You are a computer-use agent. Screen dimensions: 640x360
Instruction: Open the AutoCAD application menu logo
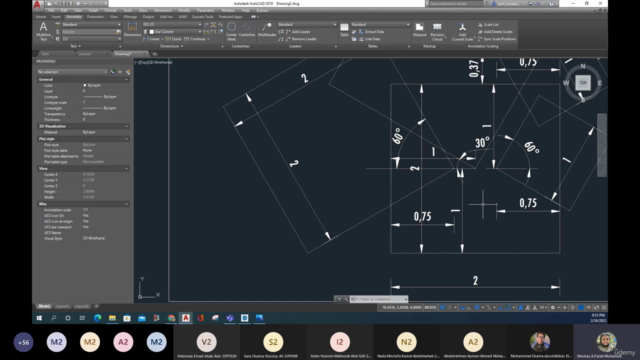pyautogui.click(x=37, y=4)
